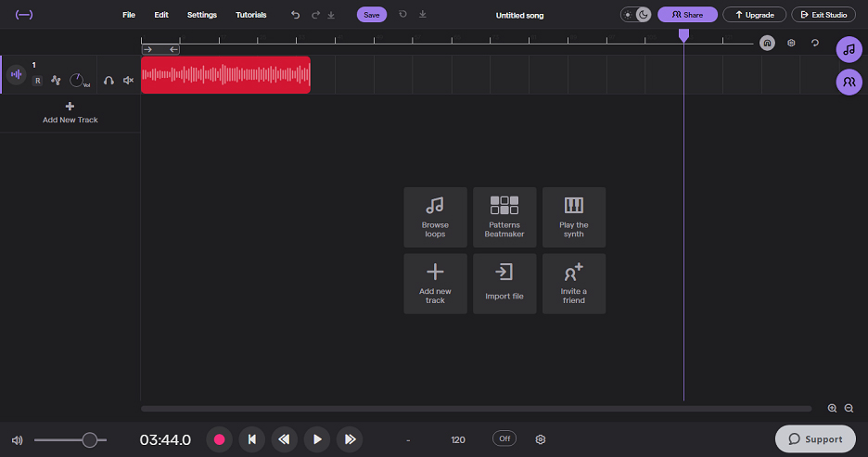This screenshot has height=457, width=868.
Task: Select the red audio clip
Action: 226,75
